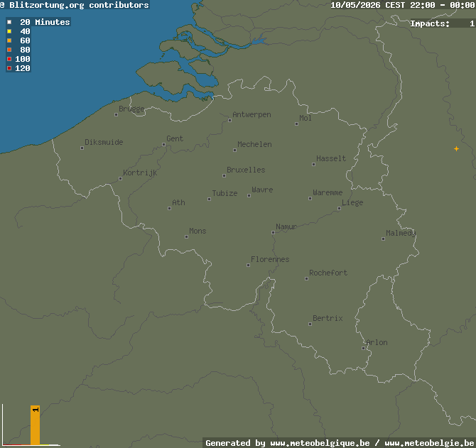The width and height of the screenshot is (476, 448).
Task: Click the Bruxelles city marker square
Action: (x=224, y=175)
